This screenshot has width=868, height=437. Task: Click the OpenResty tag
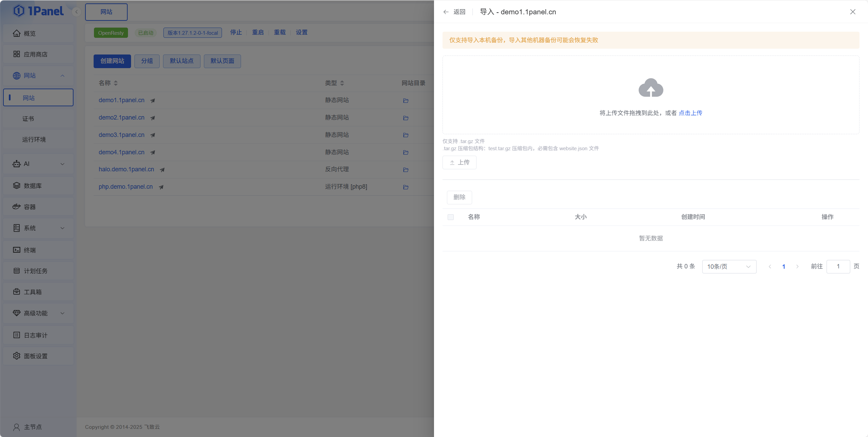coord(111,33)
